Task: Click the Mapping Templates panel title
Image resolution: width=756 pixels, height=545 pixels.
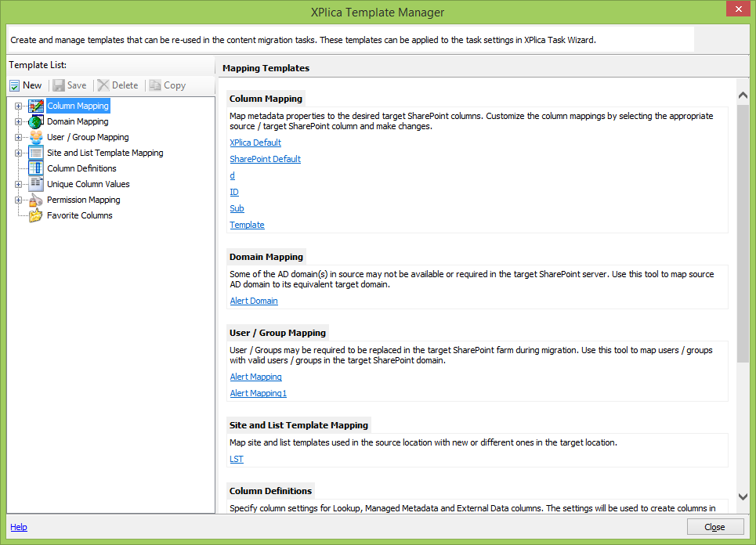Action: click(x=266, y=68)
